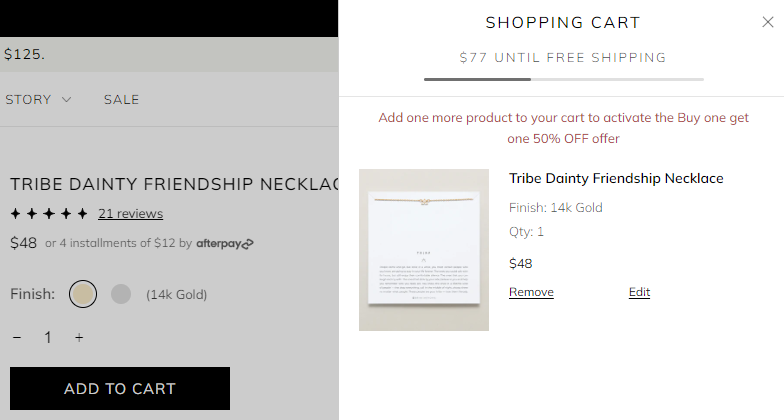
Task: Edit the cart item
Action: (639, 292)
